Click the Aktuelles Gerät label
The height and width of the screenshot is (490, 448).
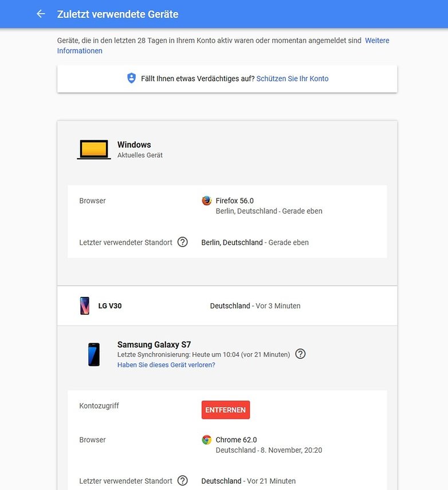(140, 155)
